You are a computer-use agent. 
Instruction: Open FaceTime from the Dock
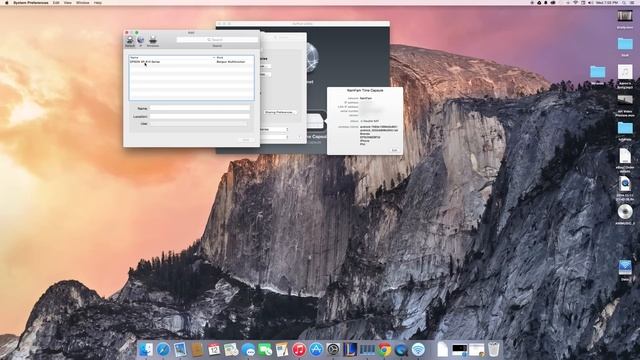pos(265,350)
